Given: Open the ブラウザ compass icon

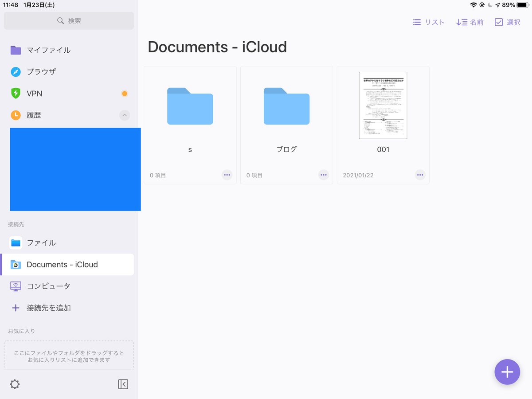Looking at the screenshot, I should point(16,72).
